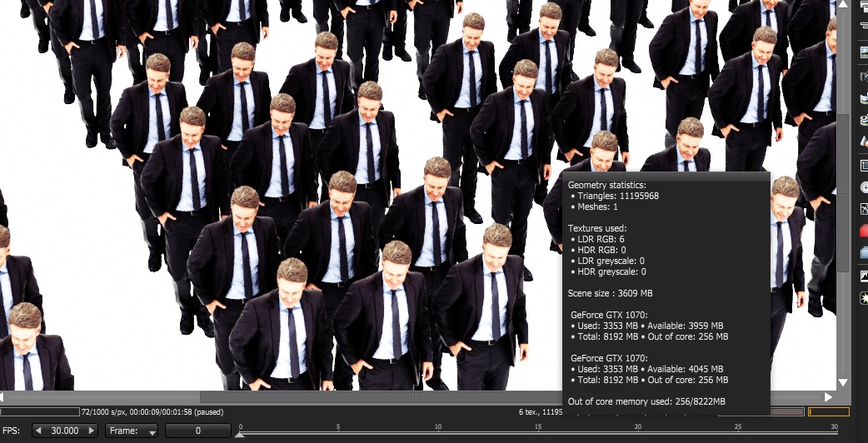Click the 'Geometry statistics:' heading
868x443 pixels.
tap(606, 185)
